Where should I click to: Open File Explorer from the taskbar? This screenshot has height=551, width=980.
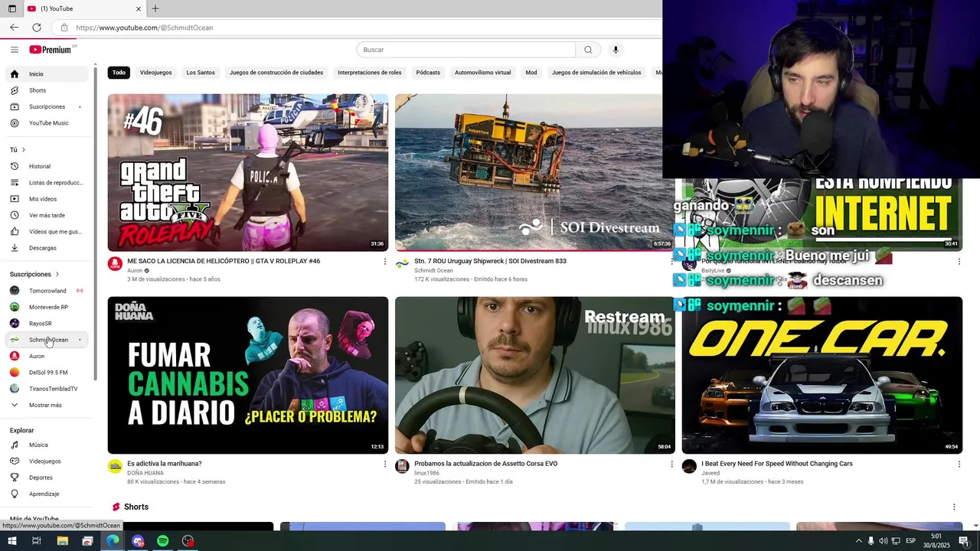click(62, 541)
